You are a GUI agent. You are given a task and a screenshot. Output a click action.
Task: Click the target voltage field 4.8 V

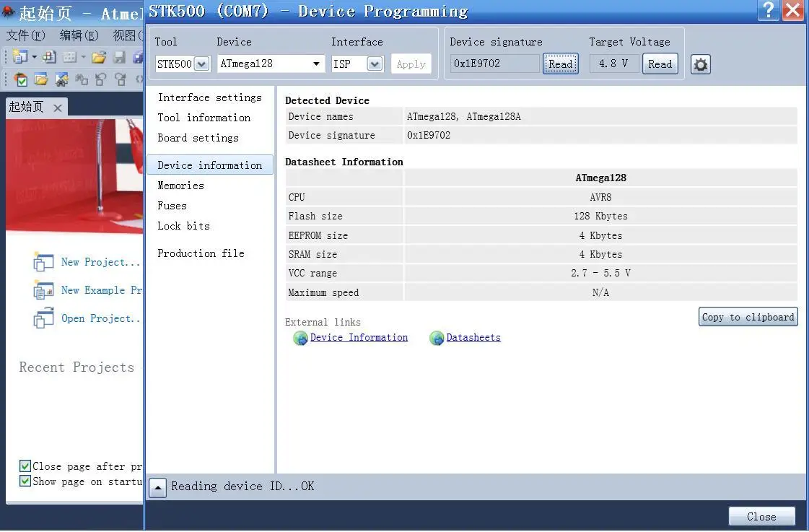tap(613, 64)
